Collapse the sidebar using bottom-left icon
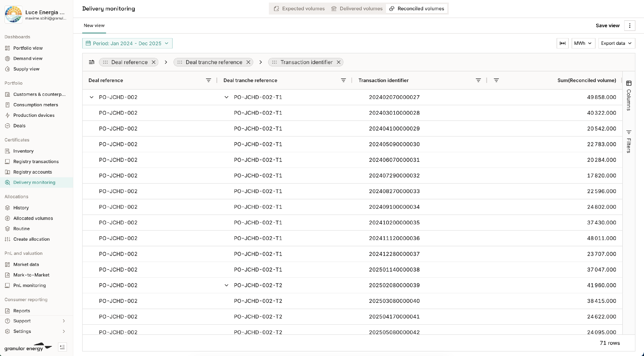 click(x=62, y=347)
